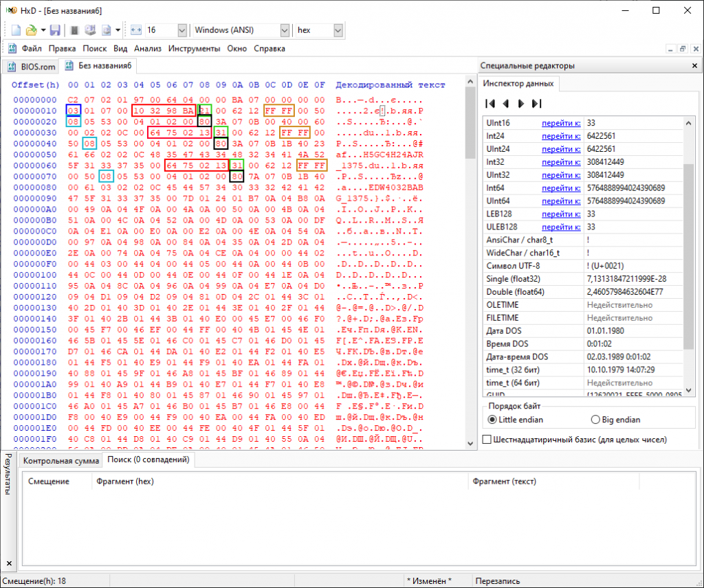Image resolution: width=704 pixels, height=588 pixels.
Task: Go to next byte in data inspector
Action: tap(521, 104)
